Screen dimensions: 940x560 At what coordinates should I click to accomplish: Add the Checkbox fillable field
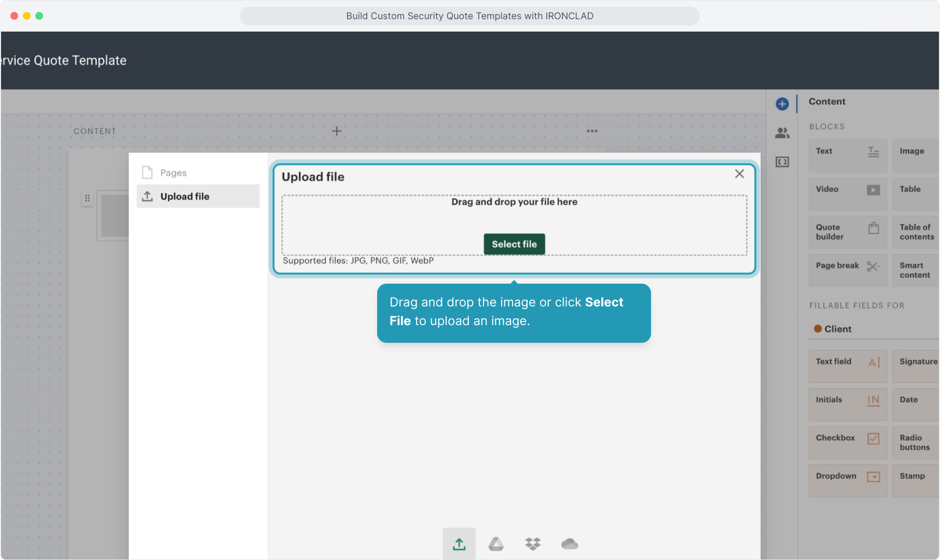click(x=847, y=442)
